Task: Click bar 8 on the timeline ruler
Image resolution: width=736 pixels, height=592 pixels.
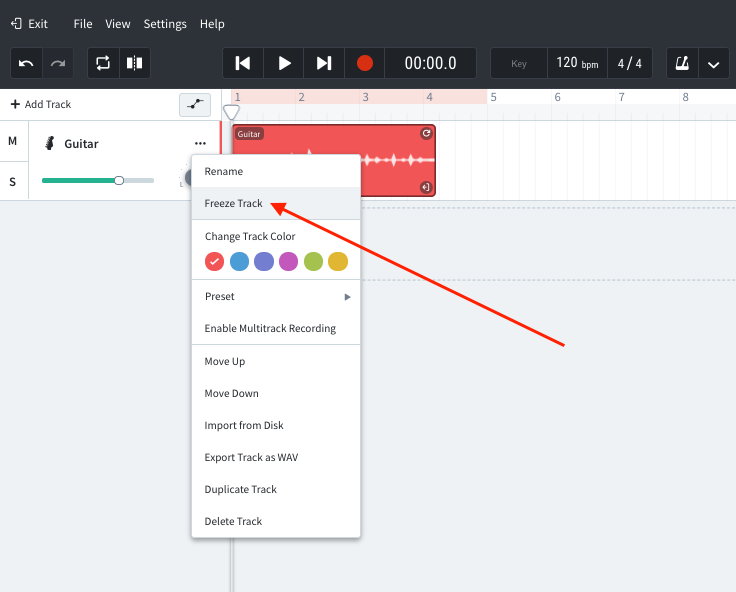Action: (x=685, y=97)
